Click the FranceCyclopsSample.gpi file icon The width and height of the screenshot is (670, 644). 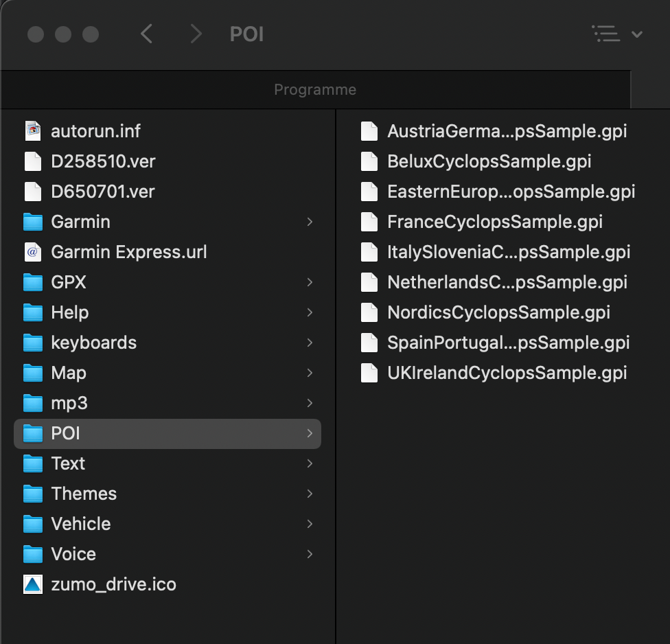(x=369, y=222)
